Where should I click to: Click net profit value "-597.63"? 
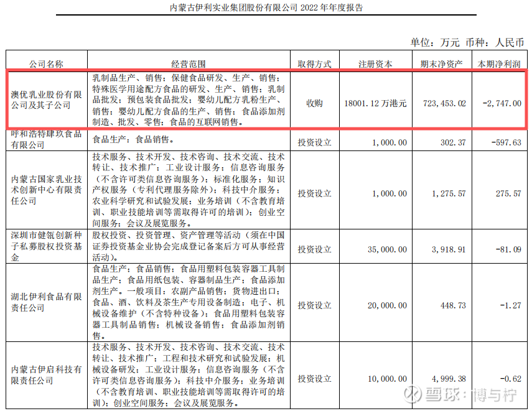click(506, 142)
